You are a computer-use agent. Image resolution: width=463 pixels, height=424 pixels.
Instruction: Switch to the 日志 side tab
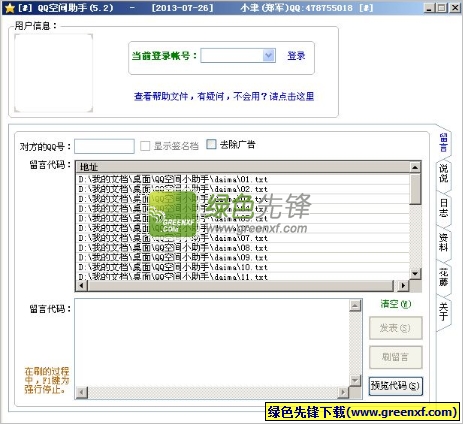tap(443, 208)
